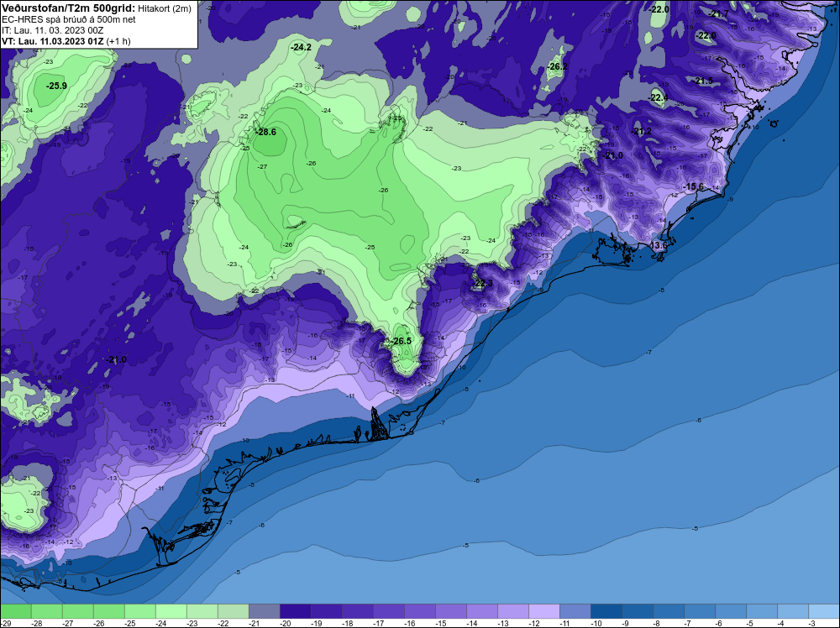Click legend swatch between -29 and -28

coord(16,611)
